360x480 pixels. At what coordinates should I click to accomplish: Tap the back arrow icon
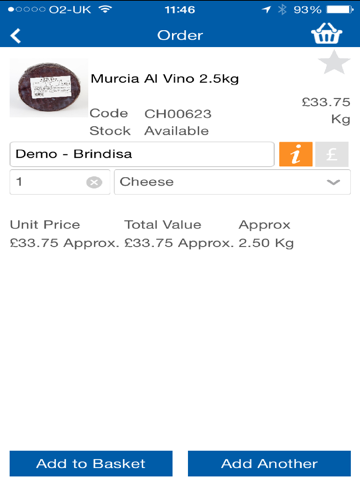(x=15, y=36)
